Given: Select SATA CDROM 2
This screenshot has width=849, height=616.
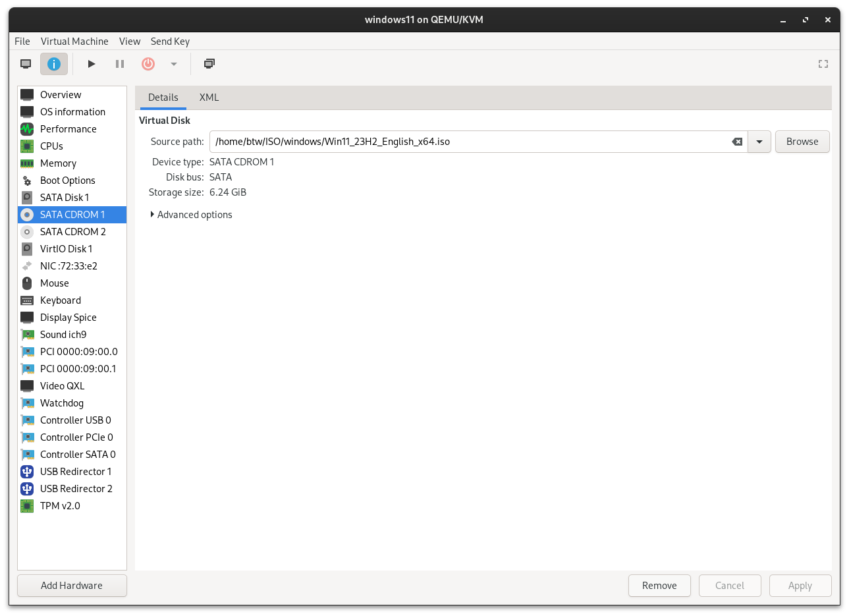Looking at the screenshot, I should coord(72,232).
